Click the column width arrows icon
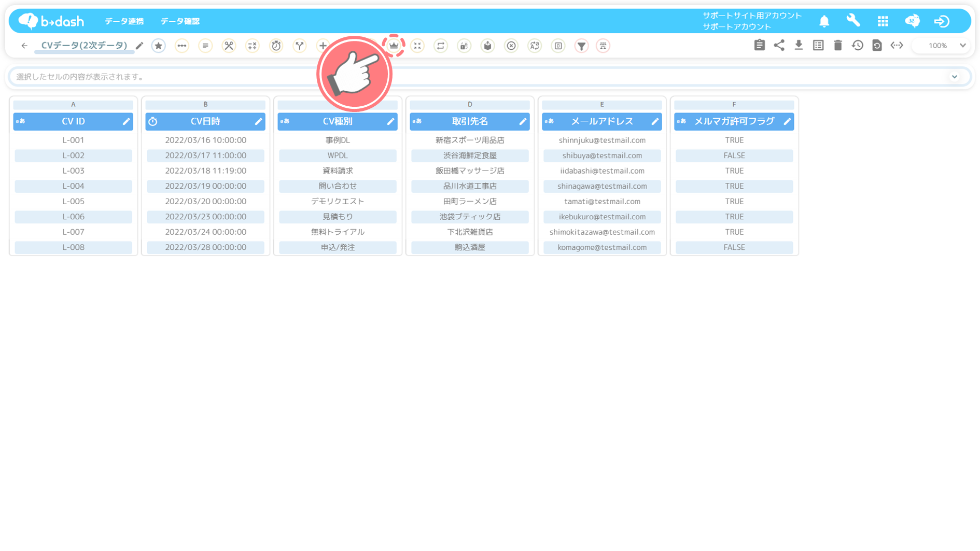This screenshot has height=551, width=980. pos(897,45)
